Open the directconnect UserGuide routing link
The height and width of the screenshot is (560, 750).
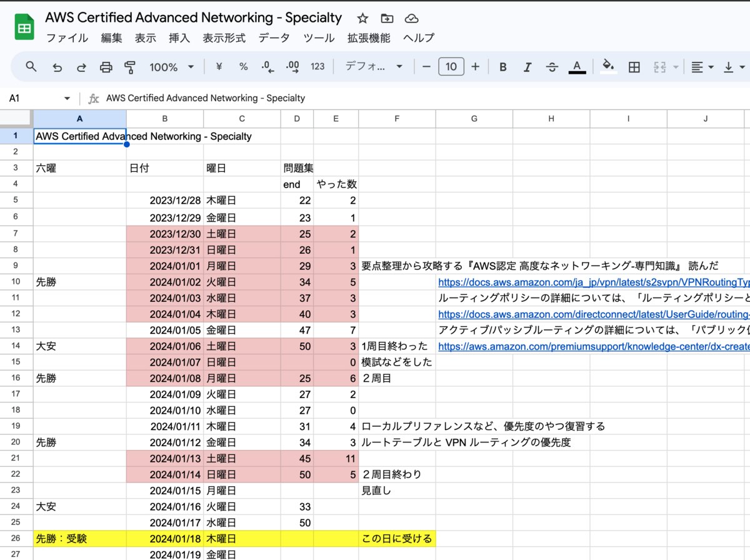tap(594, 314)
